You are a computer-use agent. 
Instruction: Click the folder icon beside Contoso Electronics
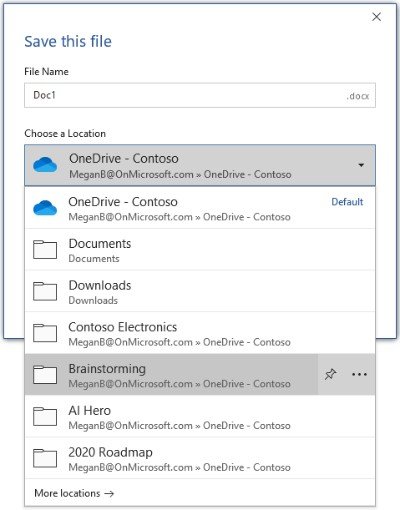45,333
